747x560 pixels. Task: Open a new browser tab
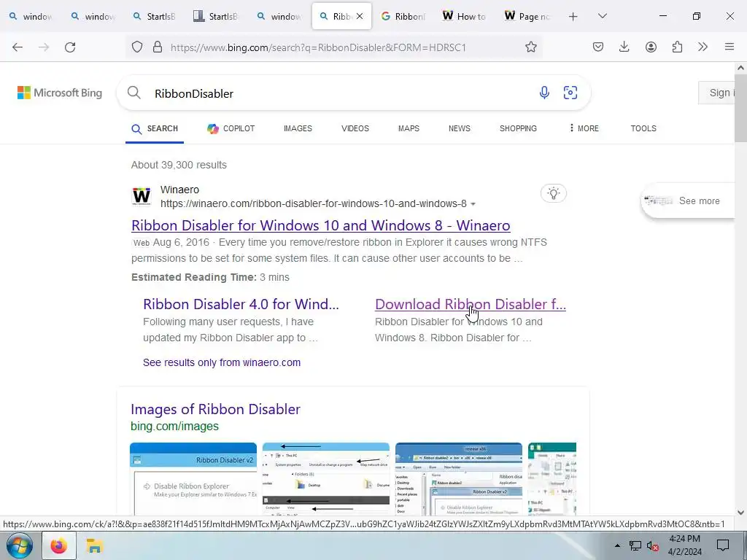point(573,16)
